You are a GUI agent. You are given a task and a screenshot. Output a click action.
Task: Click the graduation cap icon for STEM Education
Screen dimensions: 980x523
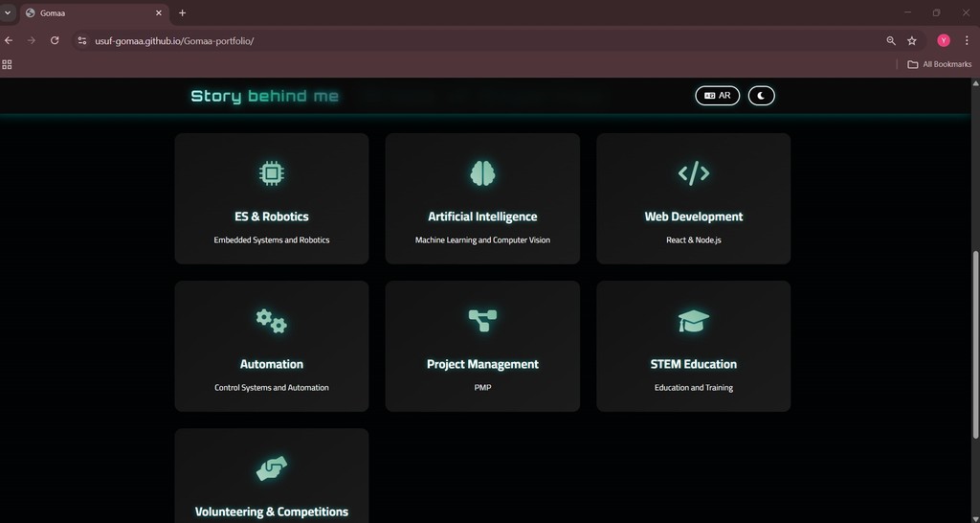pos(694,321)
